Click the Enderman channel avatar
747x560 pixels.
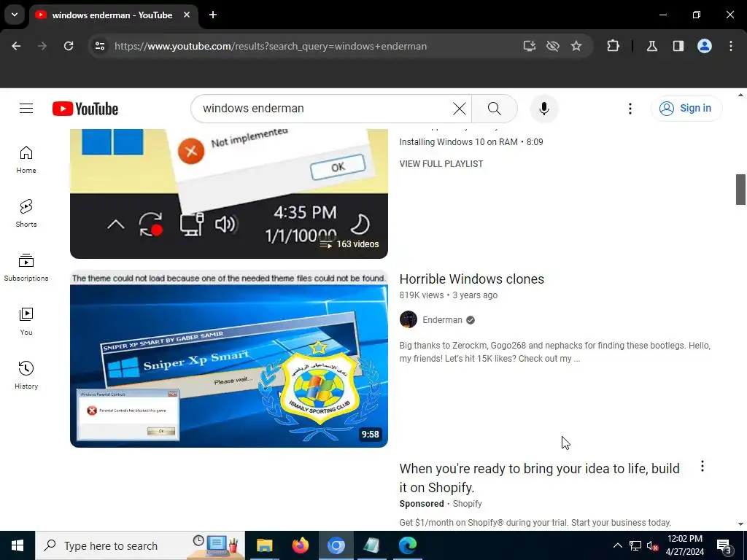click(x=409, y=319)
